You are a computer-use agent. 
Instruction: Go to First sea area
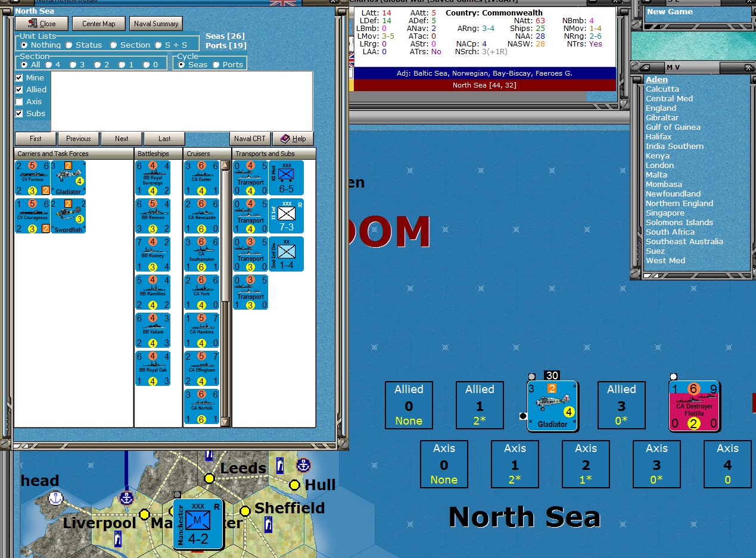(36, 139)
